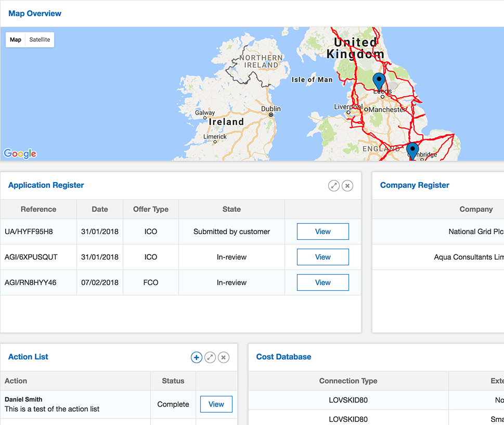
Task: View application AGI/6XPUSQUT
Action: click(x=322, y=257)
